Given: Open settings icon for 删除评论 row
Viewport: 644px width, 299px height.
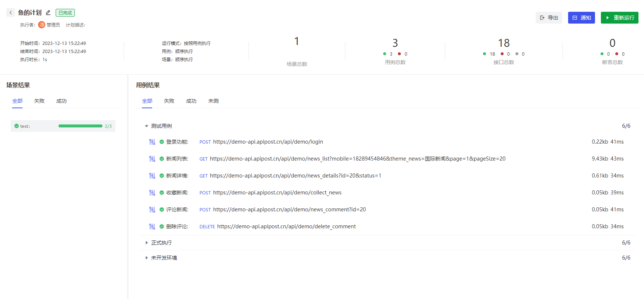Looking at the screenshot, I should point(152,226).
